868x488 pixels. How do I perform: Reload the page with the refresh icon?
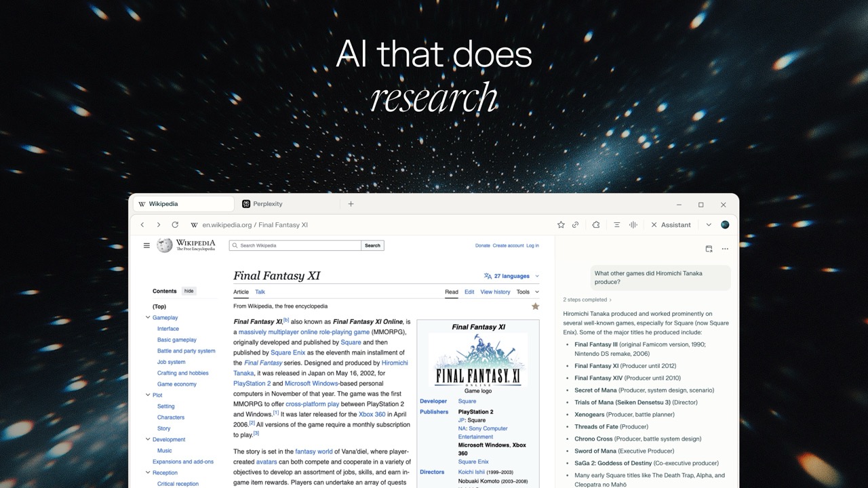pos(175,225)
